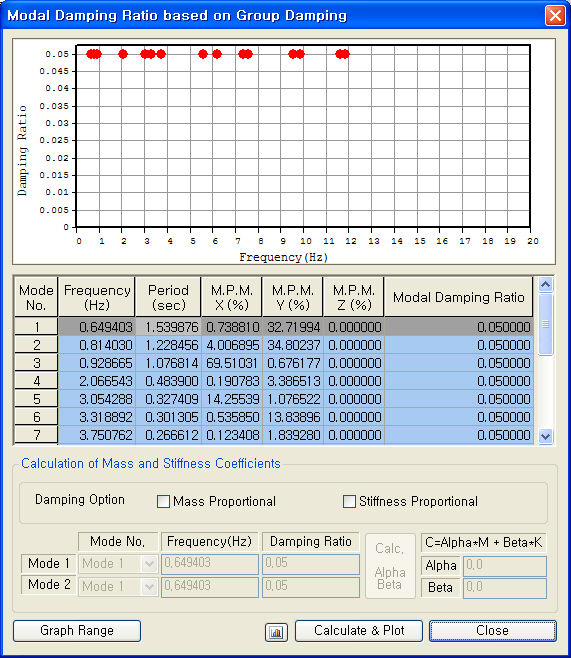Viewport: 571px width, 658px height.
Task: Click the chart icon button beside Calculate & Plot
Action: (x=276, y=632)
